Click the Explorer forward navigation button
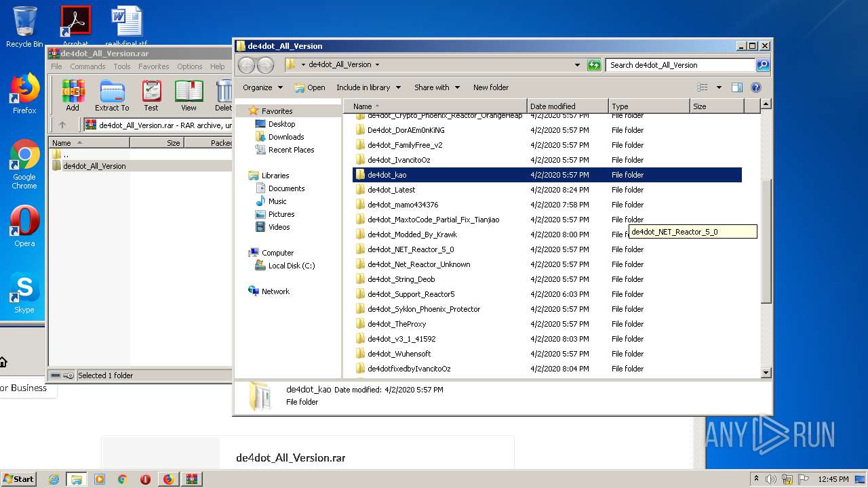The width and height of the screenshot is (868, 488). [x=266, y=65]
